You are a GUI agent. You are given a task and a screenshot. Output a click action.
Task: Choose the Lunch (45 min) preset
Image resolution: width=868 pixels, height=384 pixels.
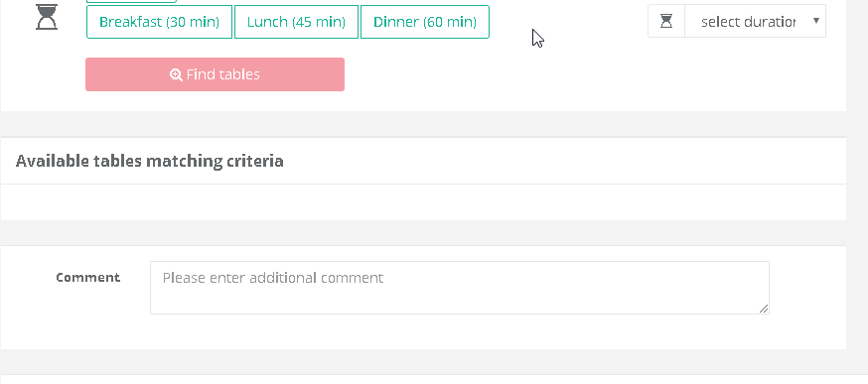[296, 22]
